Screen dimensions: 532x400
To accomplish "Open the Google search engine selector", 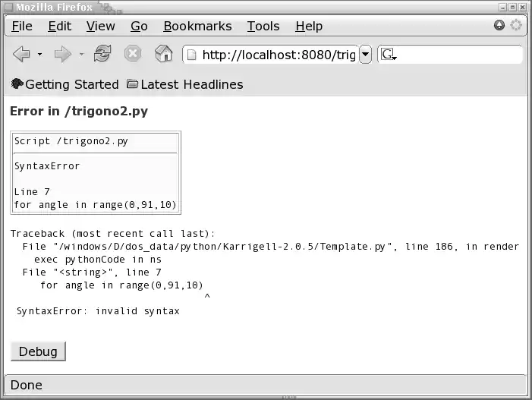I will [389, 55].
